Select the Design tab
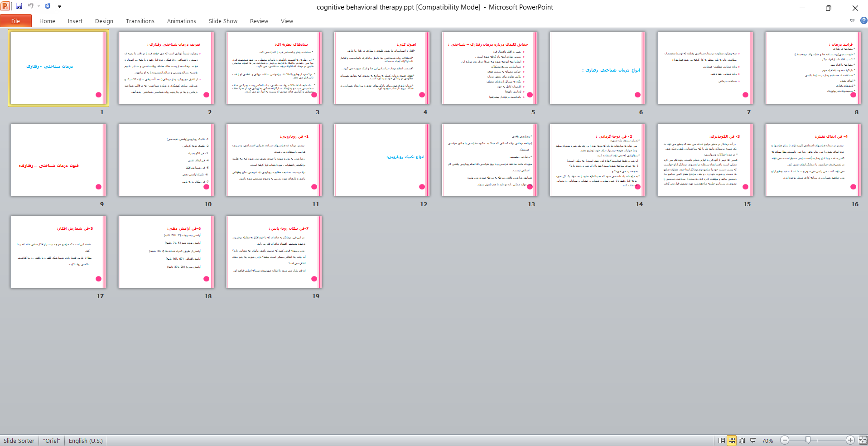 (x=104, y=21)
